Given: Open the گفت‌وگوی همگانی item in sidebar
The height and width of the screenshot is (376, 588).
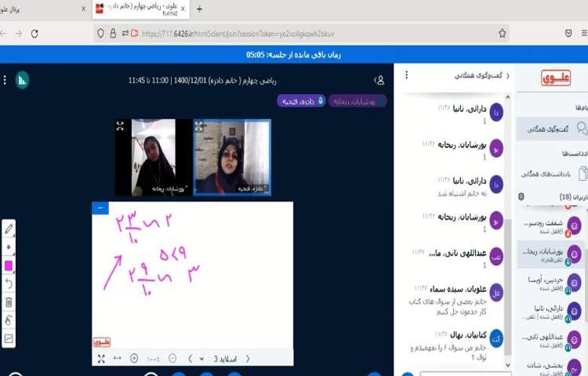Looking at the screenshot, I should (x=552, y=128).
